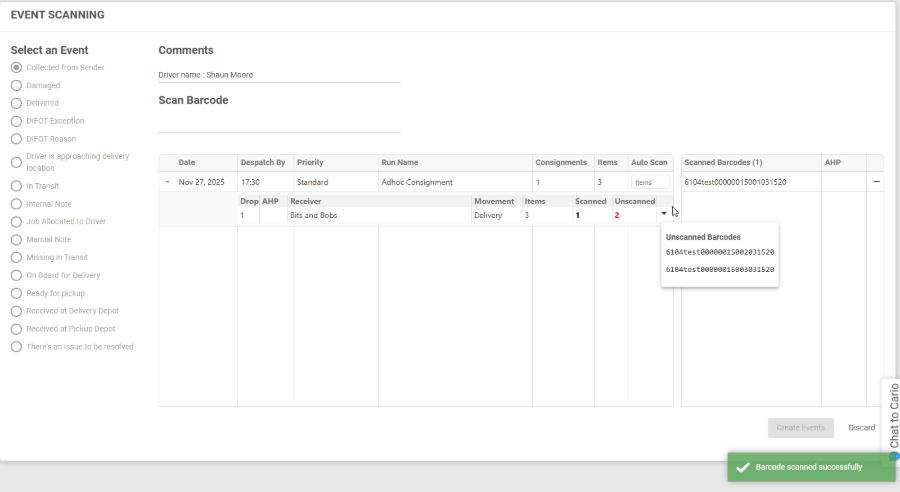Screen dimensions: 900x492
Task: Click first unscanned barcode ending in 2031520
Action: (x=720, y=253)
